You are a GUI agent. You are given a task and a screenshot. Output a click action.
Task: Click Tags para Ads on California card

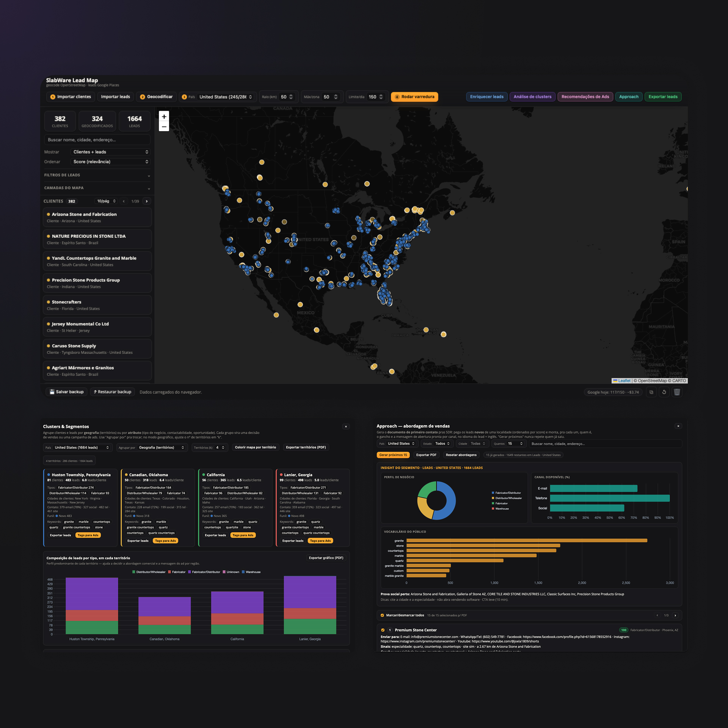tap(243, 535)
